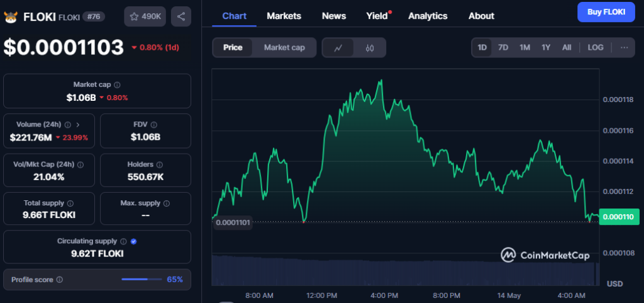644x303 pixels.
Task: Open the Profile score info icon
Action: [x=60, y=280]
